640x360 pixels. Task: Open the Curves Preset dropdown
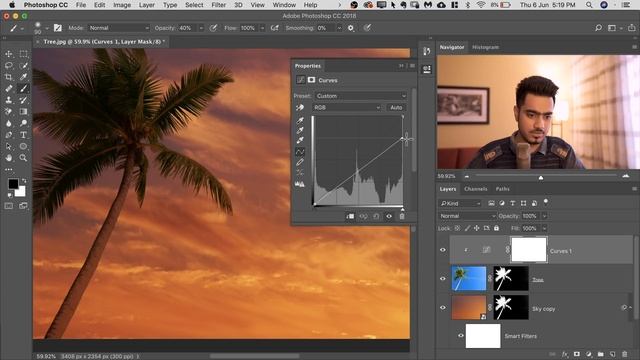tap(361, 96)
